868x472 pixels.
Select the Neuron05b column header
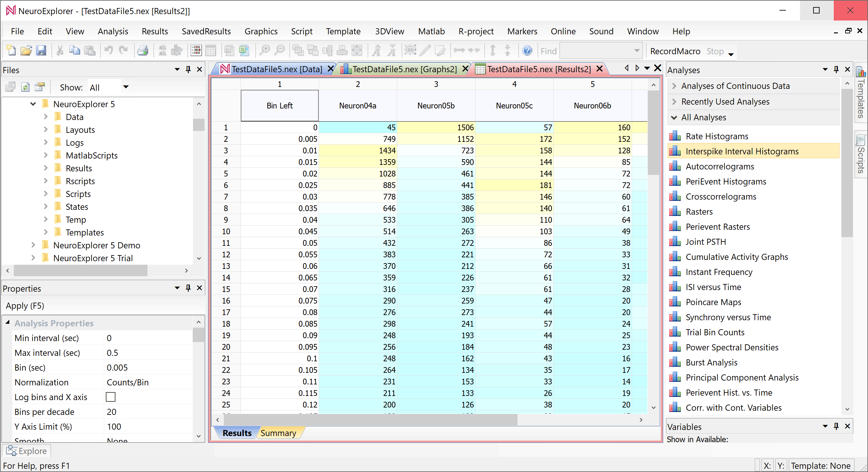coord(436,106)
